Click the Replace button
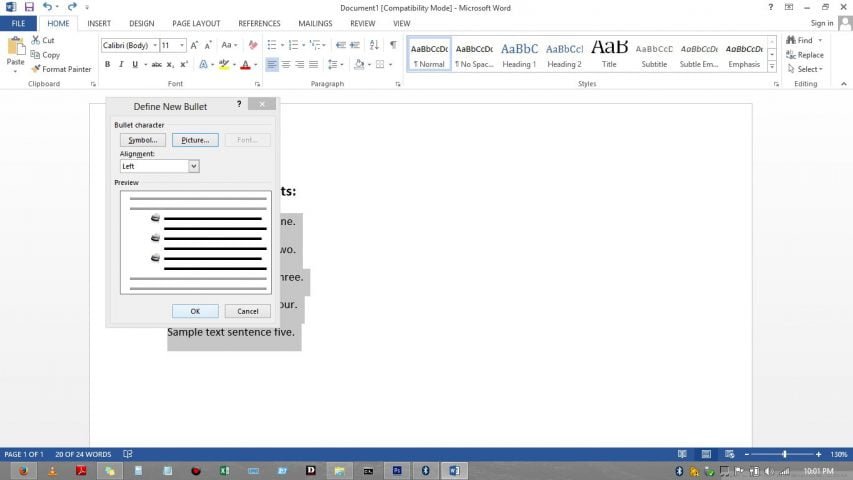Viewport: 853px width, 480px height. click(x=805, y=55)
